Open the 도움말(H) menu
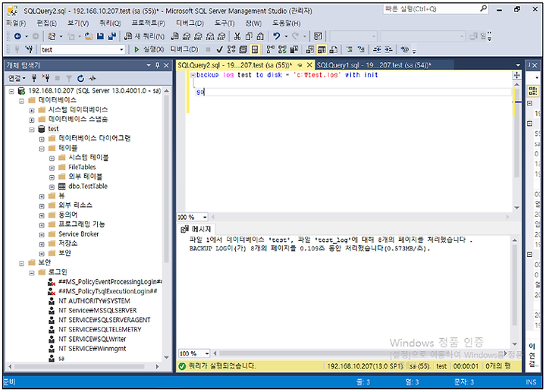This screenshot has width=546, height=392. point(286,24)
